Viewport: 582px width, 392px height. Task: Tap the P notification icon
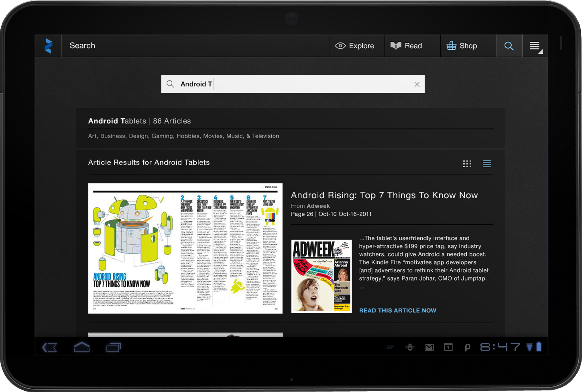pyautogui.click(x=467, y=347)
